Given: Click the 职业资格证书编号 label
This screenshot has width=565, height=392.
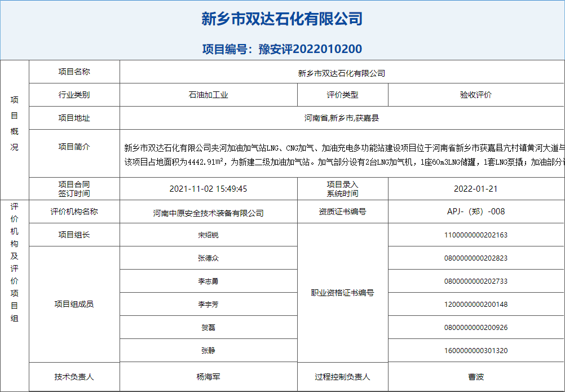Looking at the screenshot, I should 342,293.
